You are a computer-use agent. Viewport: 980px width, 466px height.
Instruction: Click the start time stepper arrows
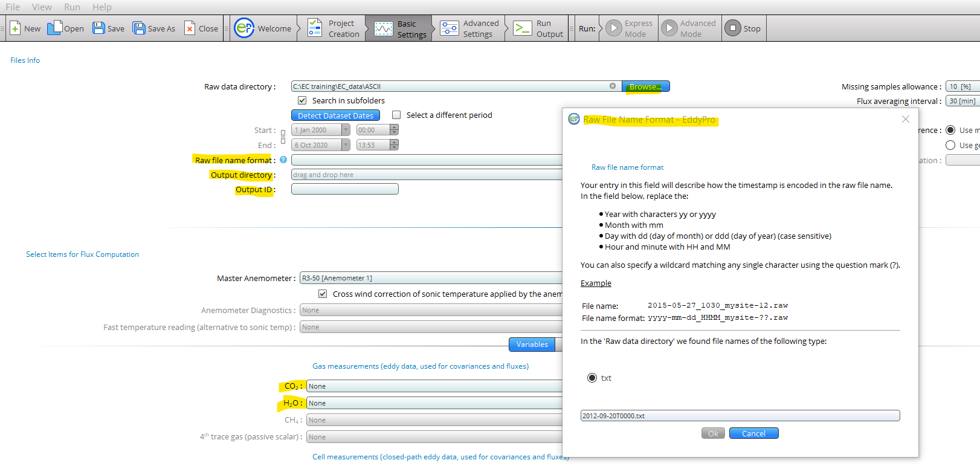coord(395,130)
